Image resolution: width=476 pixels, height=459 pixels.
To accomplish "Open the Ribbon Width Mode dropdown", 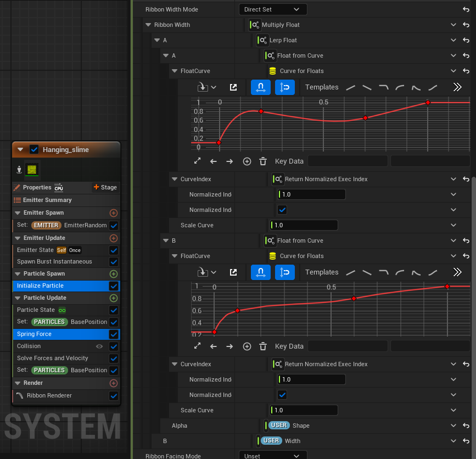I will [273, 9].
